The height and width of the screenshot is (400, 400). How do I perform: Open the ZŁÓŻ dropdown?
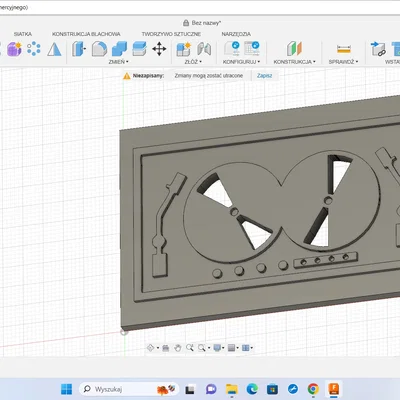pos(193,62)
